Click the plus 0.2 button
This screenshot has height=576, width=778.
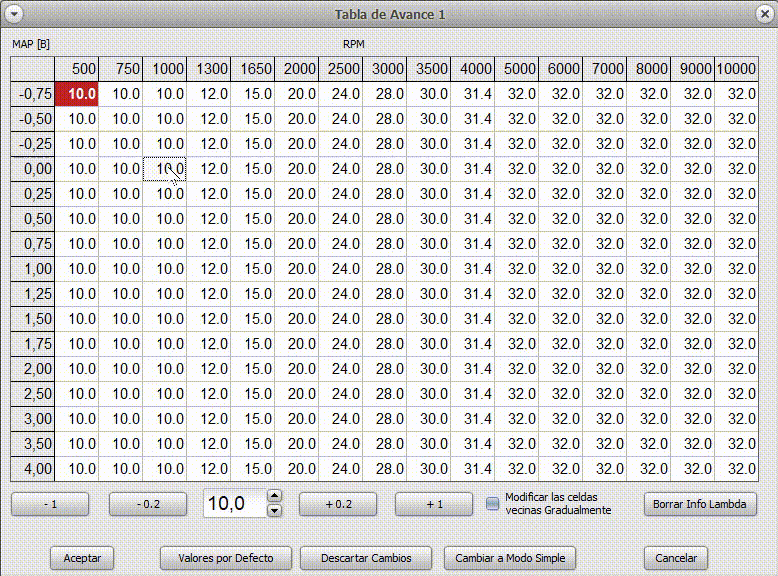tap(338, 504)
